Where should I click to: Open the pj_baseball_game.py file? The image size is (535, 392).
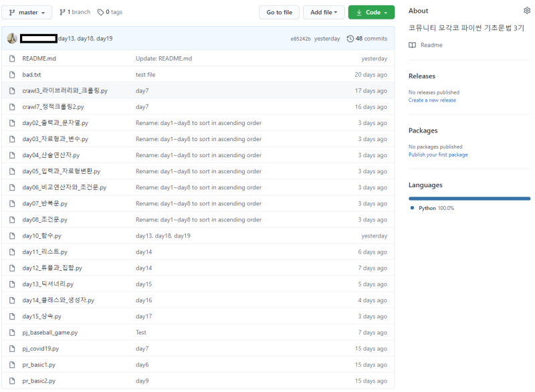pyautogui.click(x=50, y=332)
